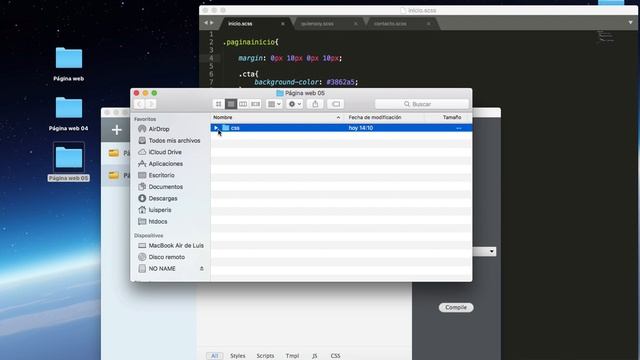The image size is (640, 360).
Task: Select Disco remoto in sidebar
Action: 167,257
